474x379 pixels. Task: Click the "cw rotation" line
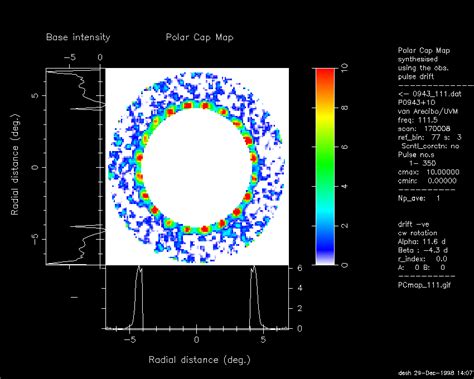click(x=417, y=233)
